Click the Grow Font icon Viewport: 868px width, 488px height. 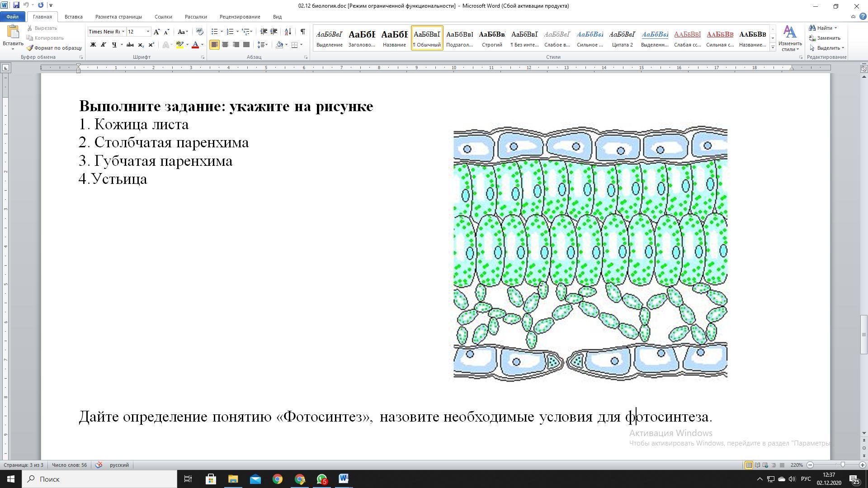156,32
